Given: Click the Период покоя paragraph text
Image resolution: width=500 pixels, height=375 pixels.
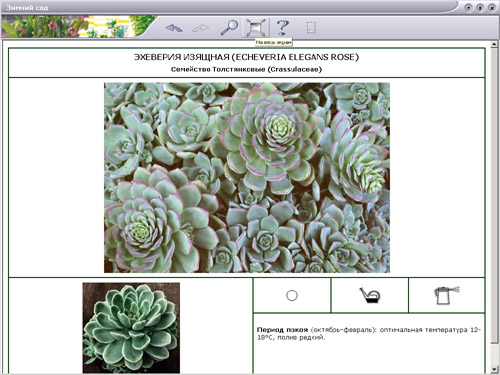Looking at the screenshot, I should 369,333.
